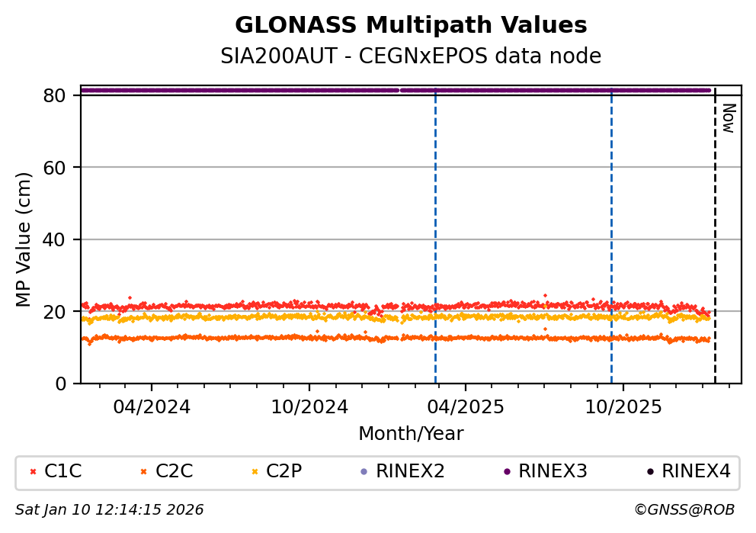Click the second blue dashed vertical line
Image resolution: width=756 pixels, height=533 pixels.
611,229
